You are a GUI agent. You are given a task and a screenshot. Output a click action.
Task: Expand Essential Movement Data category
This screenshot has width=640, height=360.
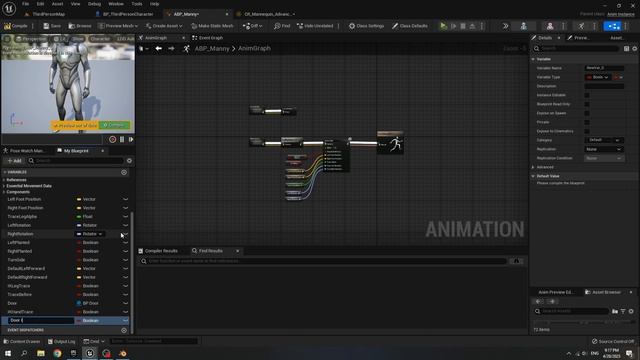(x=4, y=186)
